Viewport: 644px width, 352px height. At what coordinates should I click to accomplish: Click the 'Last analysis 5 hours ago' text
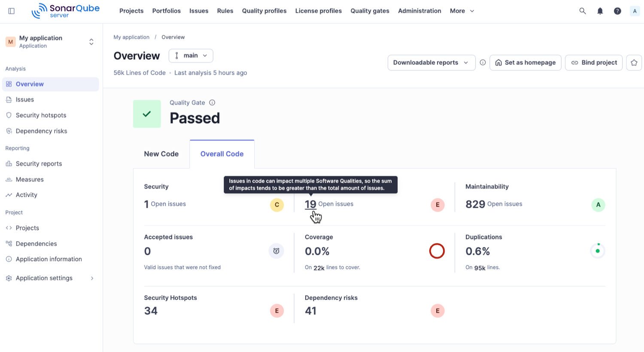tap(211, 73)
